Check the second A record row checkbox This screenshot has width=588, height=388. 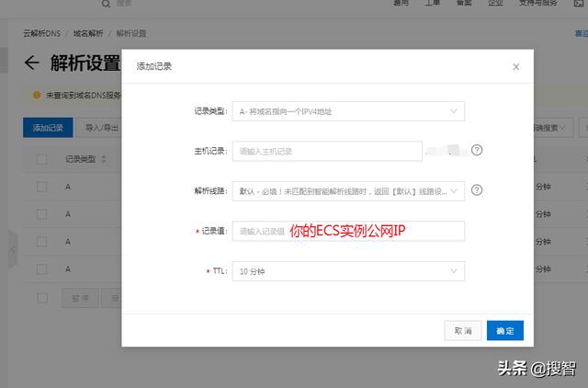[x=42, y=214]
